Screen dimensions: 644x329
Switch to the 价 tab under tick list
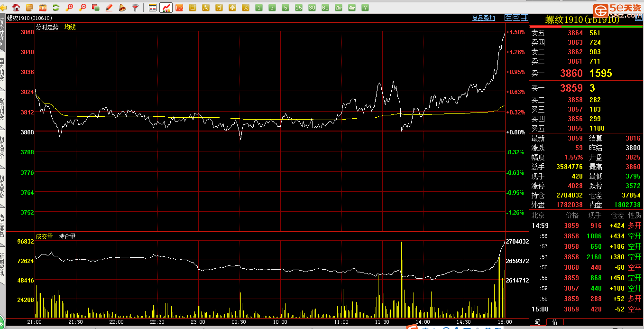click(x=555, y=322)
